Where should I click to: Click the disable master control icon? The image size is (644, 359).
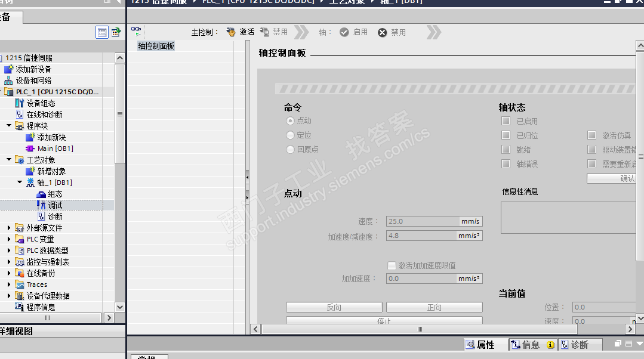pyautogui.click(x=264, y=32)
